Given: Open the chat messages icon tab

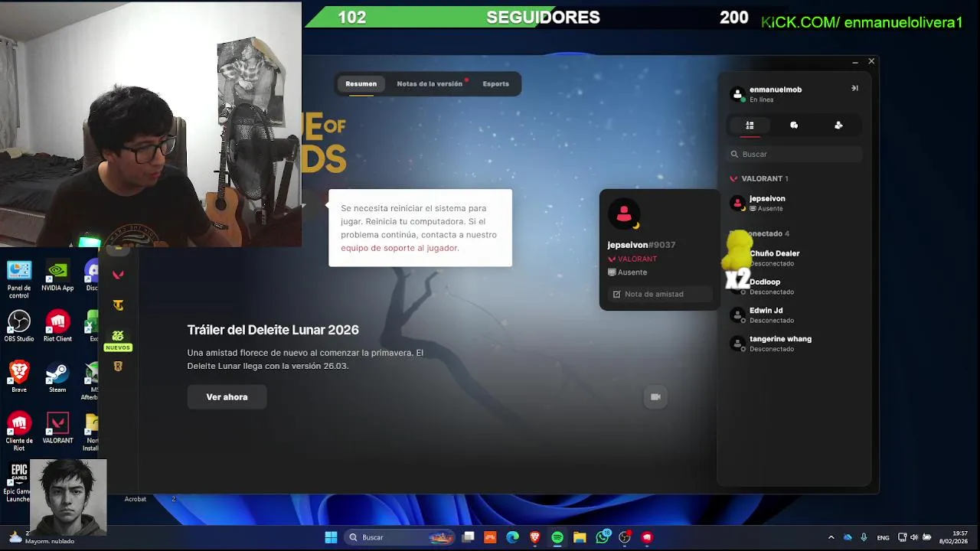Looking at the screenshot, I should pos(794,126).
